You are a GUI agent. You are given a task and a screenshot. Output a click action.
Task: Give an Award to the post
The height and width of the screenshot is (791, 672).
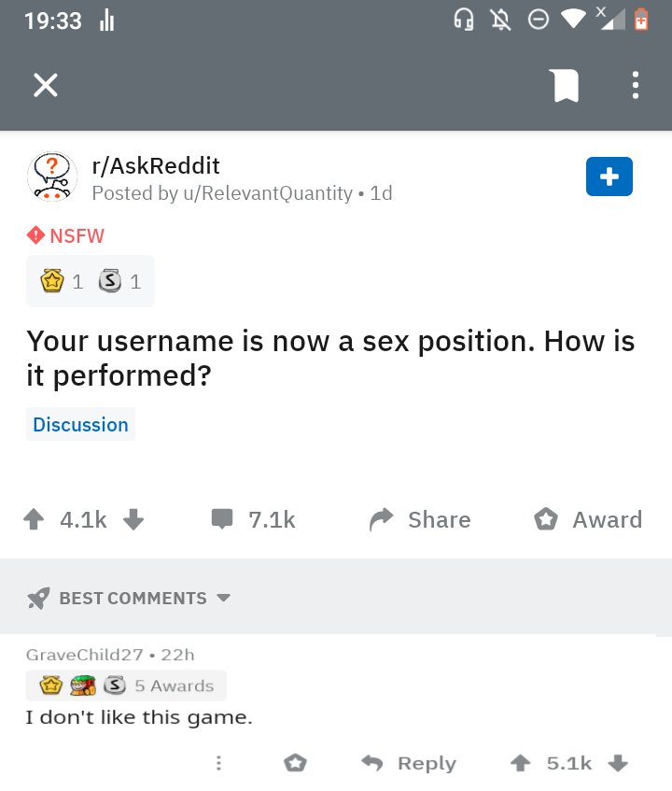[x=588, y=519]
